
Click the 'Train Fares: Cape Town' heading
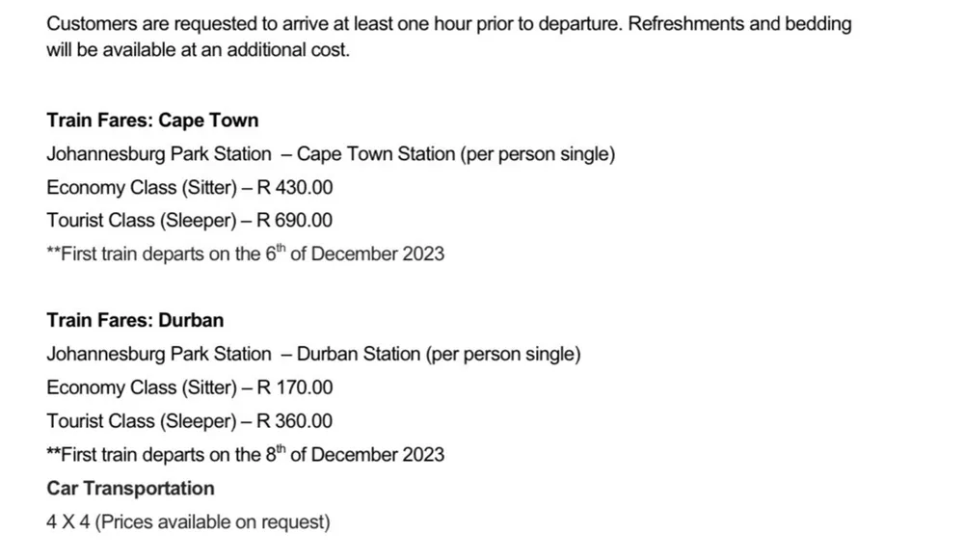(x=152, y=120)
